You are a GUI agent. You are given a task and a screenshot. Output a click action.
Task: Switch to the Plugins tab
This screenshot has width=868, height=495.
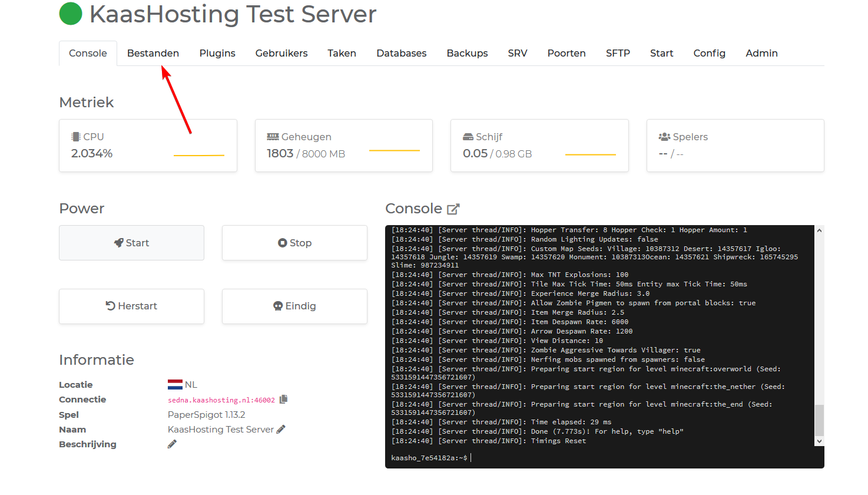[217, 54]
